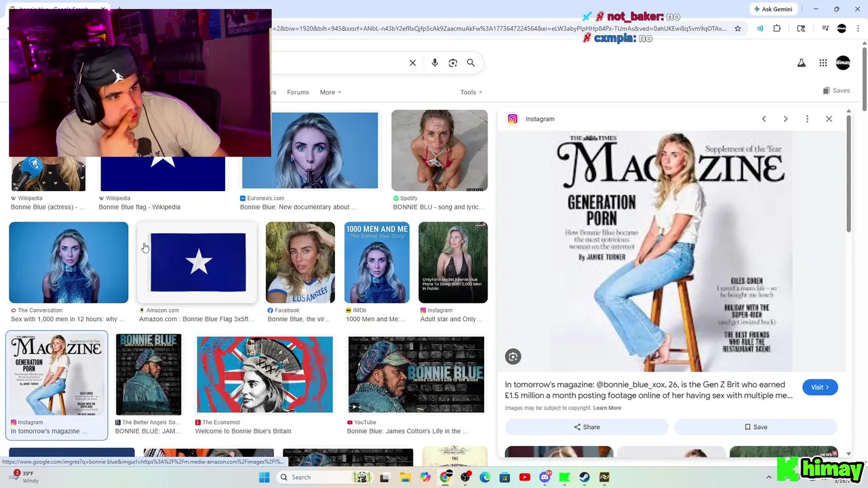Open Search Labs flask icon
Screen dimensions: 868x488
tap(802, 63)
